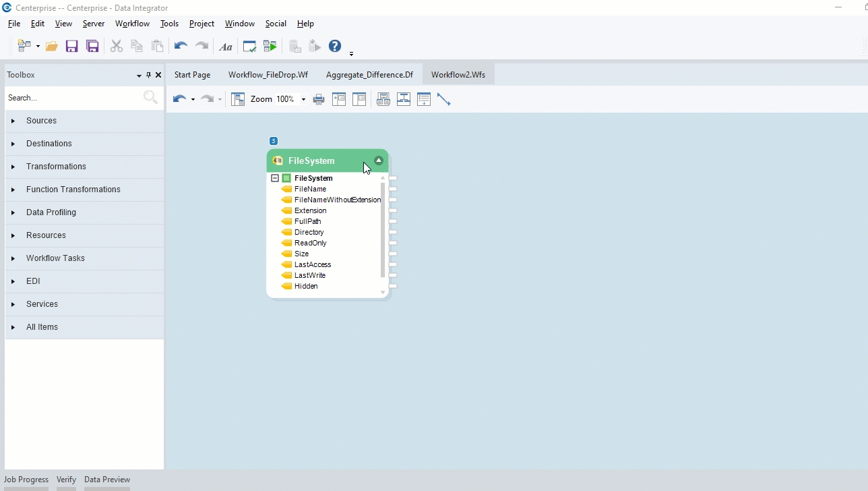The height and width of the screenshot is (491, 868).
Task: Click the Open folder toolbar icon
Action: click(x=51, y=47)
